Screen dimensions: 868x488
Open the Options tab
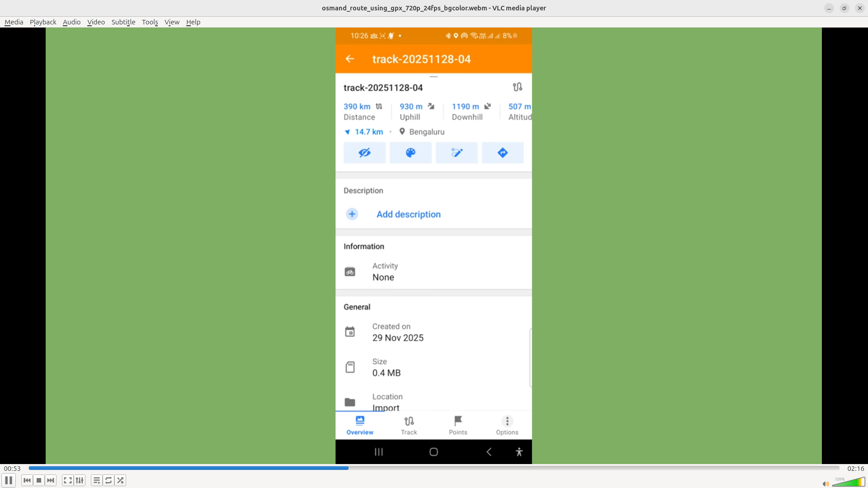click(507, 425)
